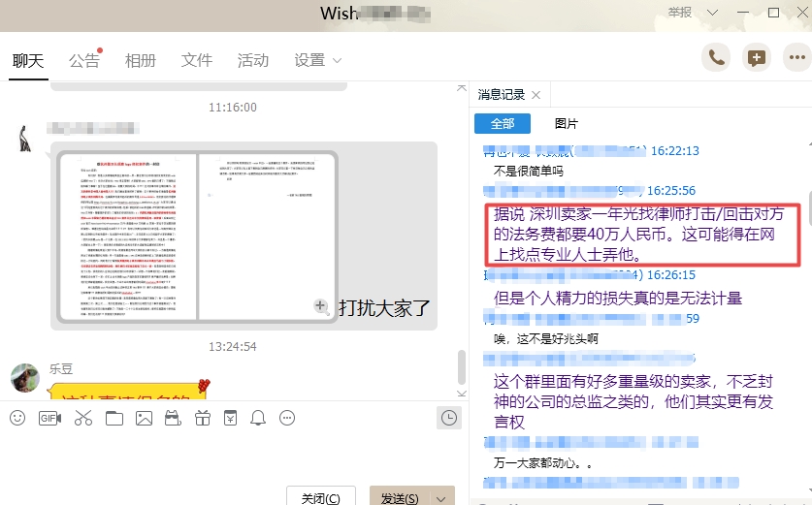Open the 相册 tab
Viewport: 812px width, 505px height.
pyautogui.click(x=141, y=60)
